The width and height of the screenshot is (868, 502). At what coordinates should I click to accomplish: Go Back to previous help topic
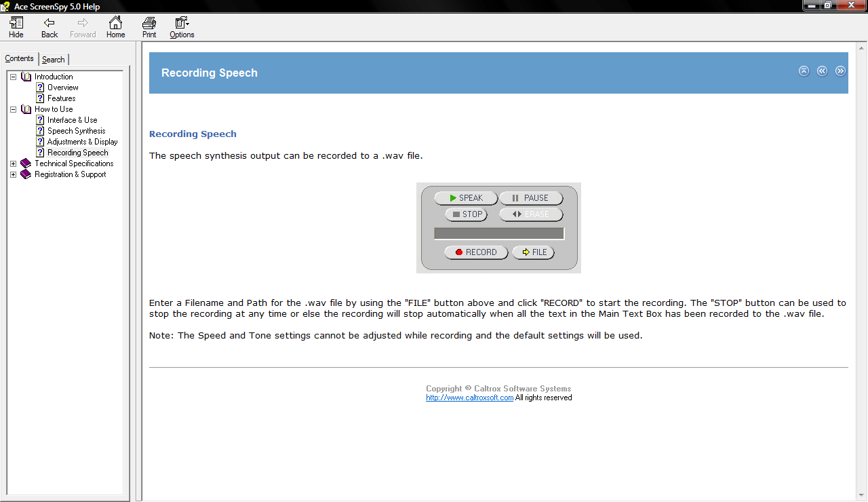(50, 28)
